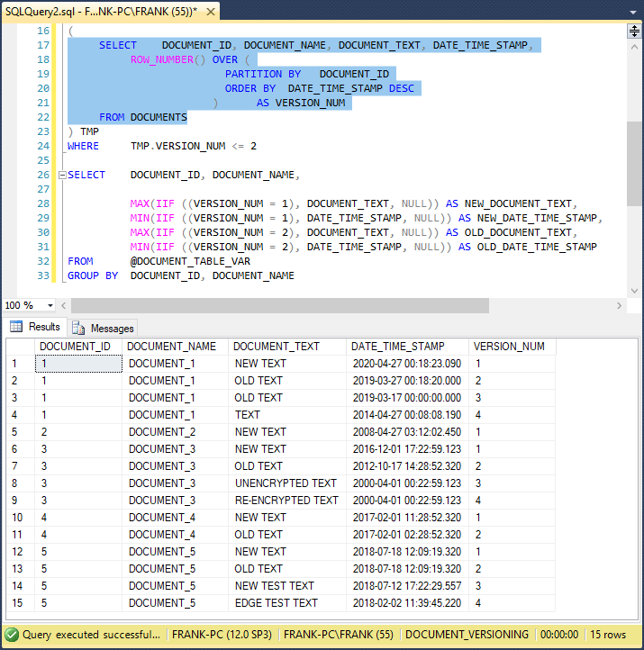Image resolution: width=644 pixels, height=650 pixels.
Task: Click the green query success checkmark icon
Action: tap(12, 635)
